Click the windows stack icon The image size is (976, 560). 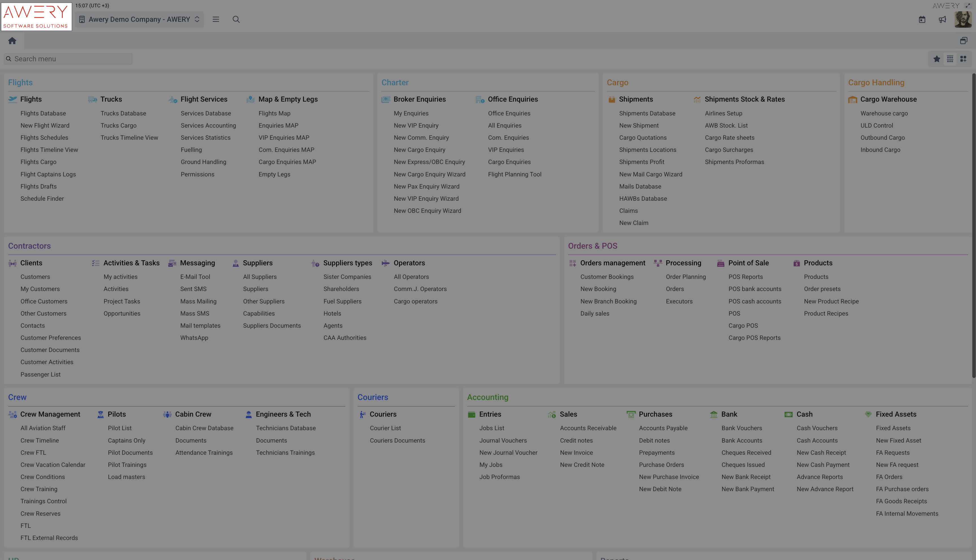[x=963, y=40]
